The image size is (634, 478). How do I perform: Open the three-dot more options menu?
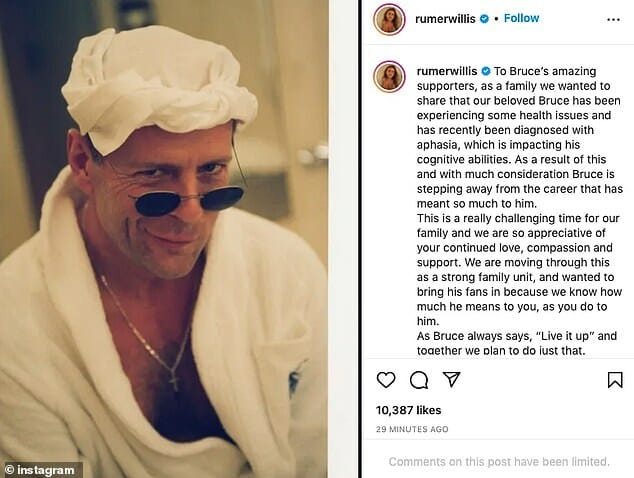(x=613, y=19)
